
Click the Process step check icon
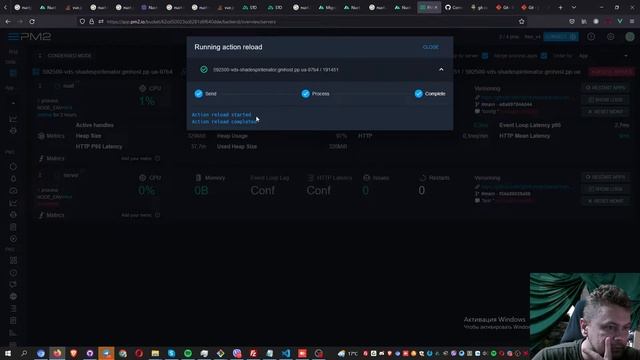[x=305, y=93]
